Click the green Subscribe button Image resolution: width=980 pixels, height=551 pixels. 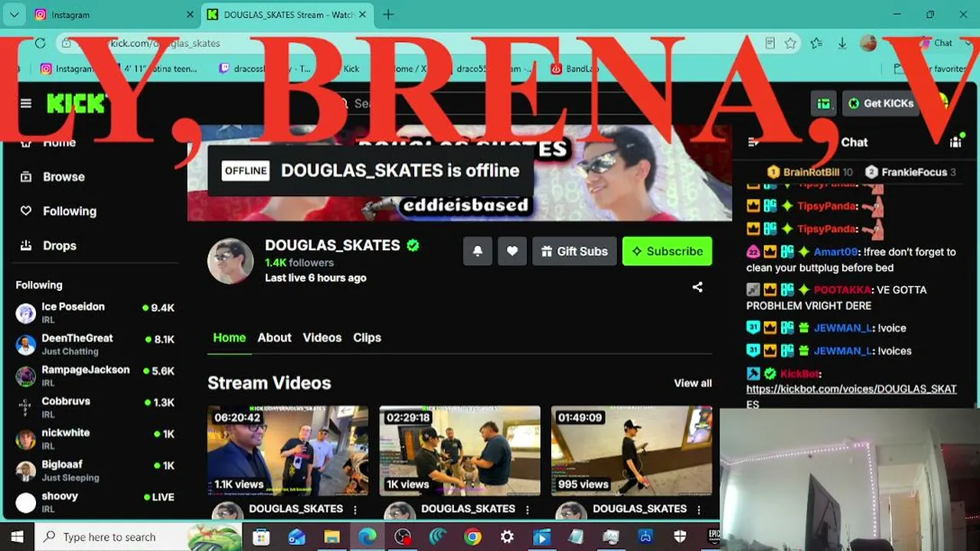coord(667,251)
